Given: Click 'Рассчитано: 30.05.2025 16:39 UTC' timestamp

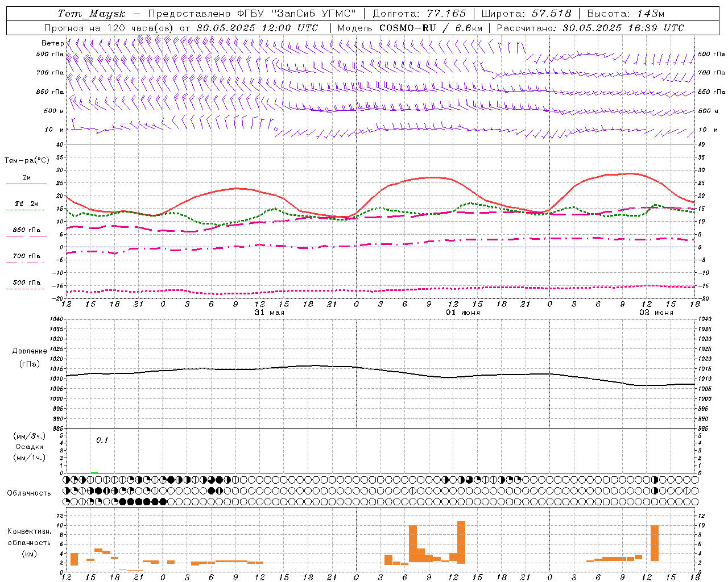Looking at the screenshot, I should coord(590,28).
